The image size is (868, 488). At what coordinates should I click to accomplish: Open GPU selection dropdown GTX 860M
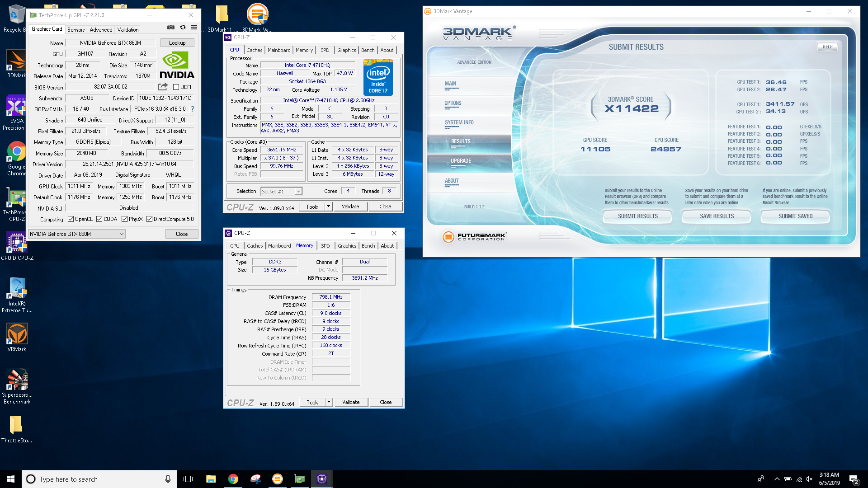click(x=77, y=234)
